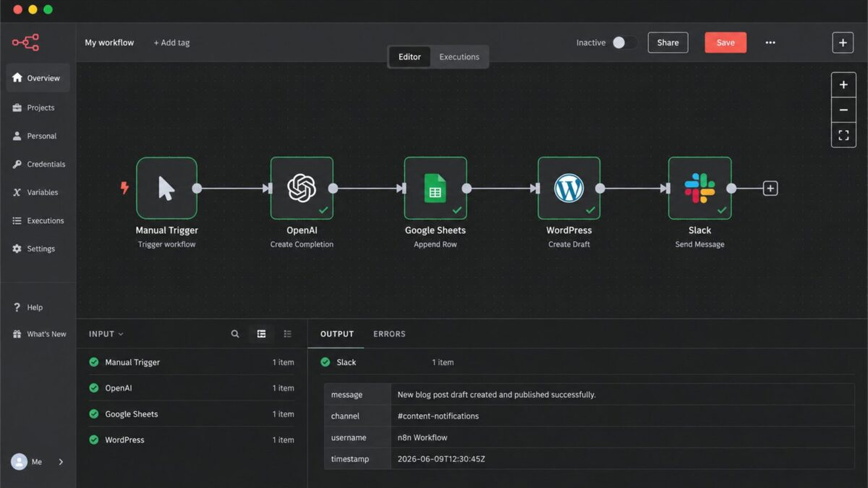Add a node after Slack
Image resolution: width=868 pixels, height=488 pixels.
coord(770,188)
